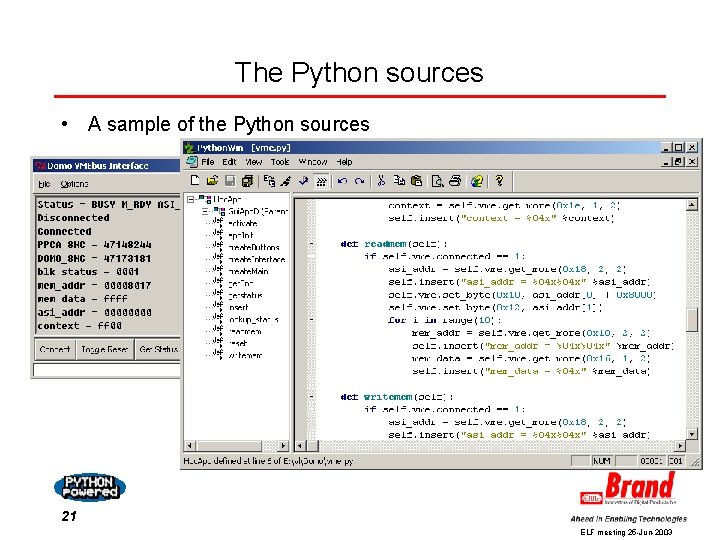Open the Tools menu in PythonWin

click(x=280, y=162)
